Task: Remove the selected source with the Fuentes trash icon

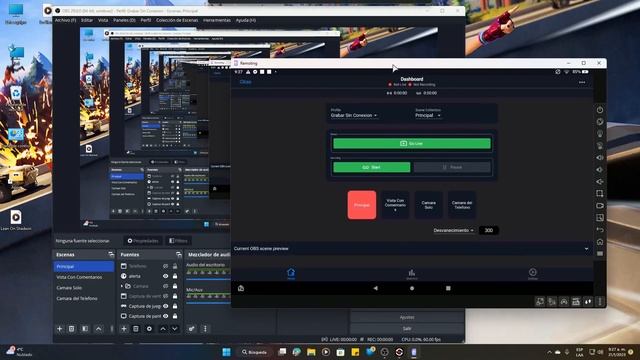Action: [136, 329]
